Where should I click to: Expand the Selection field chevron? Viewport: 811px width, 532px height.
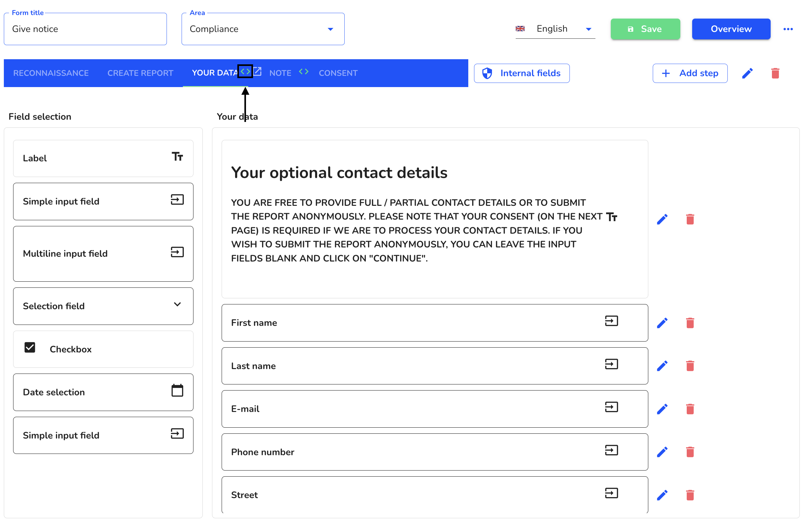coord(177,304)
